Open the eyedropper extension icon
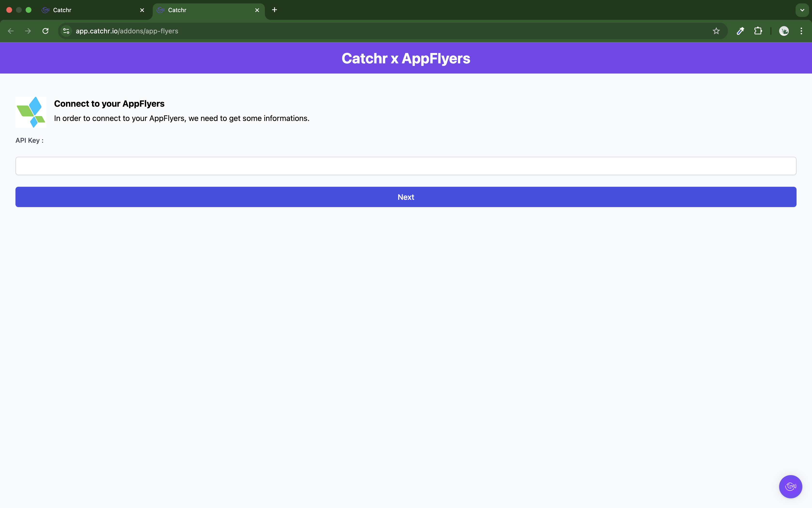 coord(740,31)
